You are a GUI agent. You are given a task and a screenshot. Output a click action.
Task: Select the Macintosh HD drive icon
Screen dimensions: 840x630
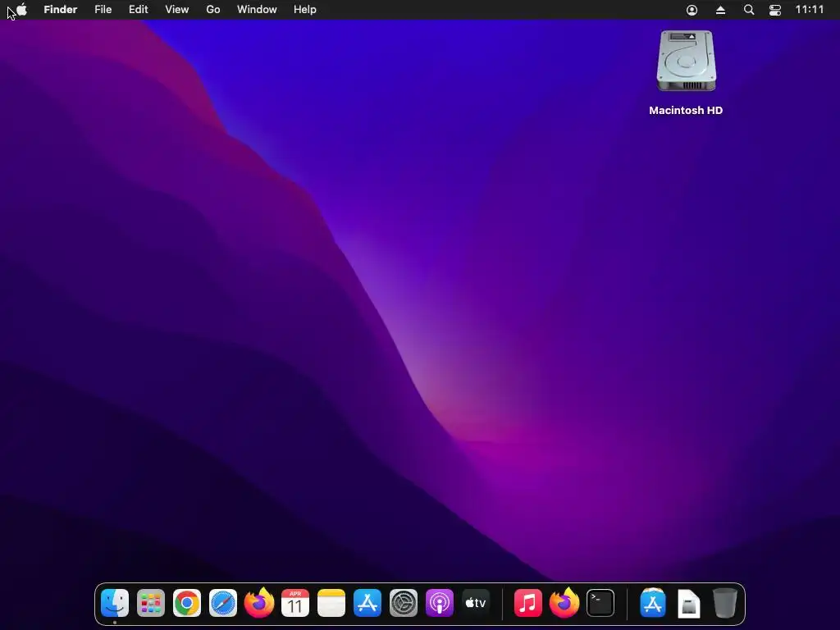pyautogui.click(x=687, y=61)
